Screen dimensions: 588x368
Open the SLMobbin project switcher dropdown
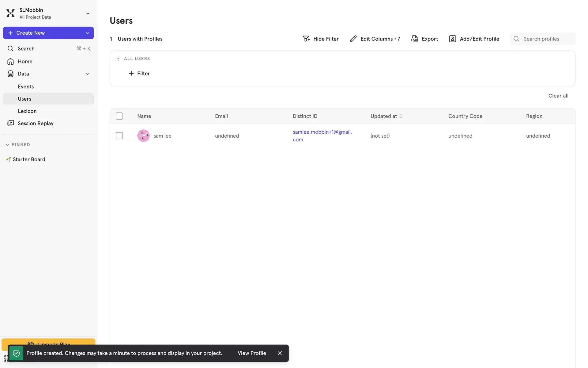(x=88, y=13)
